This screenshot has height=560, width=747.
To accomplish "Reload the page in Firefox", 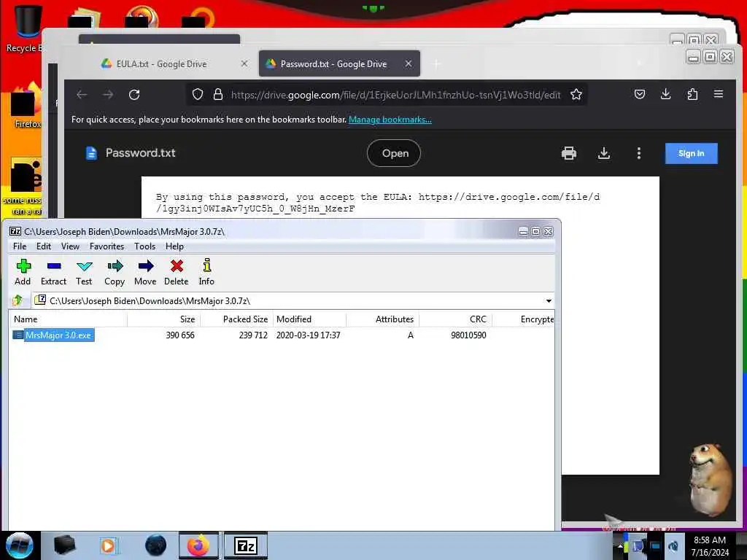I will pos(134,95).
